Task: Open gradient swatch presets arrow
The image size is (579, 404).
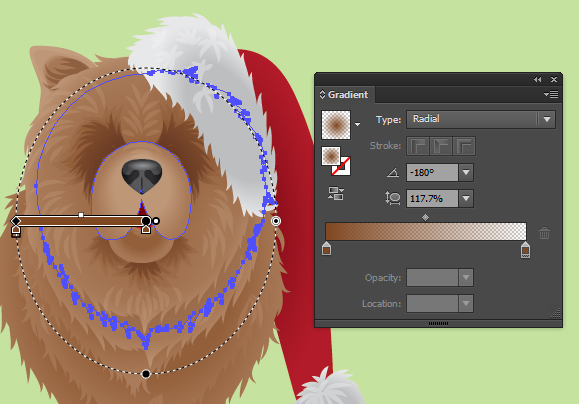Action: 357,124
